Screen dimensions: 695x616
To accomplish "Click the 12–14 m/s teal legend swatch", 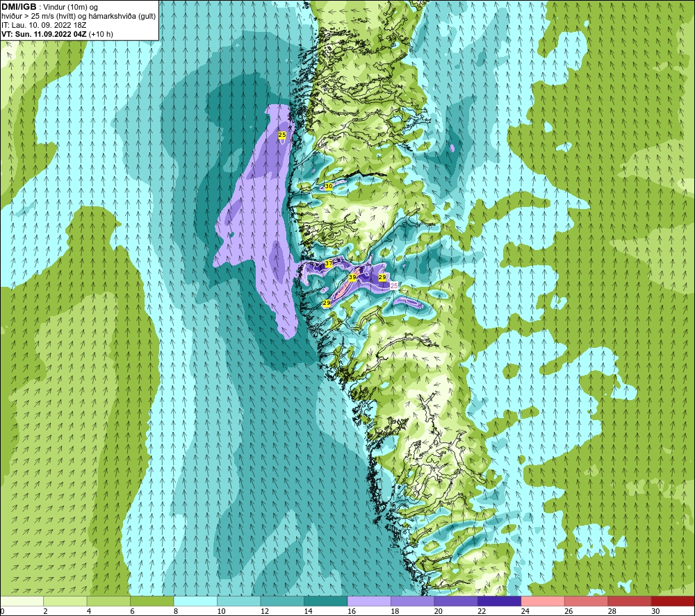I will point(282,601).
